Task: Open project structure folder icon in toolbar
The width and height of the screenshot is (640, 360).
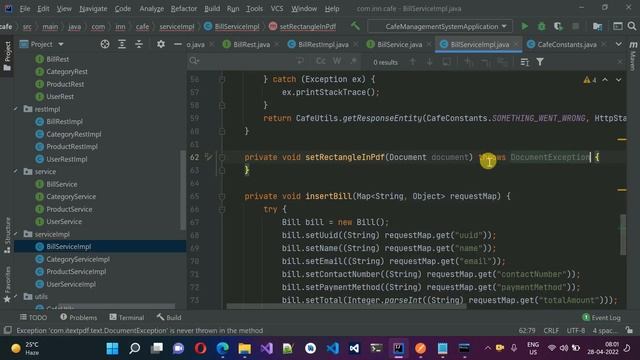Action: pos(597,27)
